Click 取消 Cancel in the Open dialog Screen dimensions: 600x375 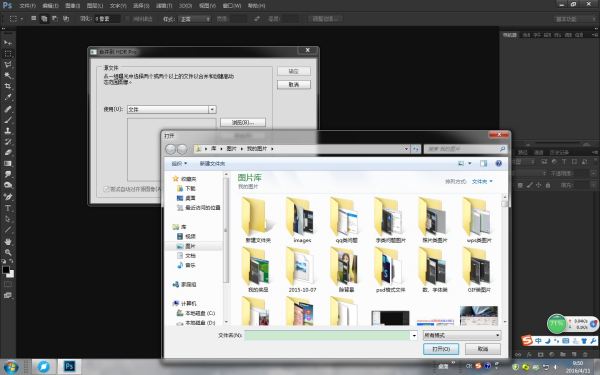click(483, 349)
